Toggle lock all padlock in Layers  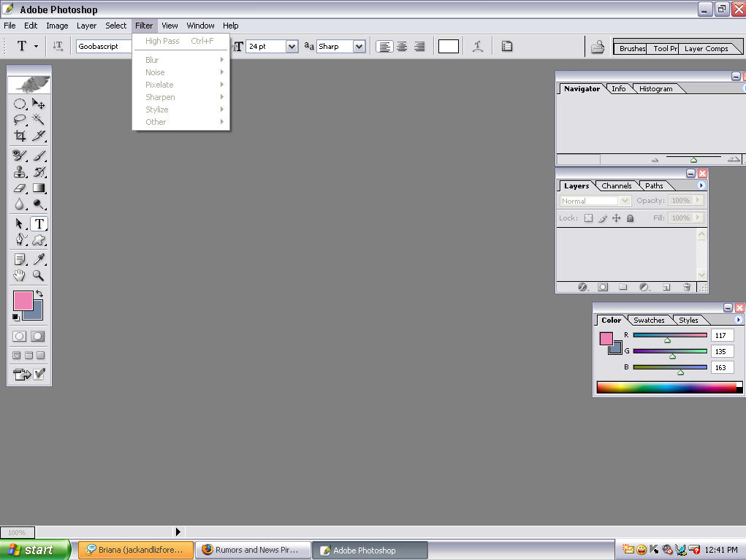point(630,218)
